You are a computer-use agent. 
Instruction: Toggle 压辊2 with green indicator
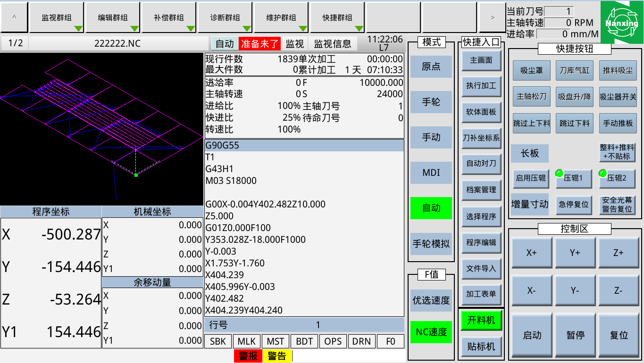[x=618, y=178]
